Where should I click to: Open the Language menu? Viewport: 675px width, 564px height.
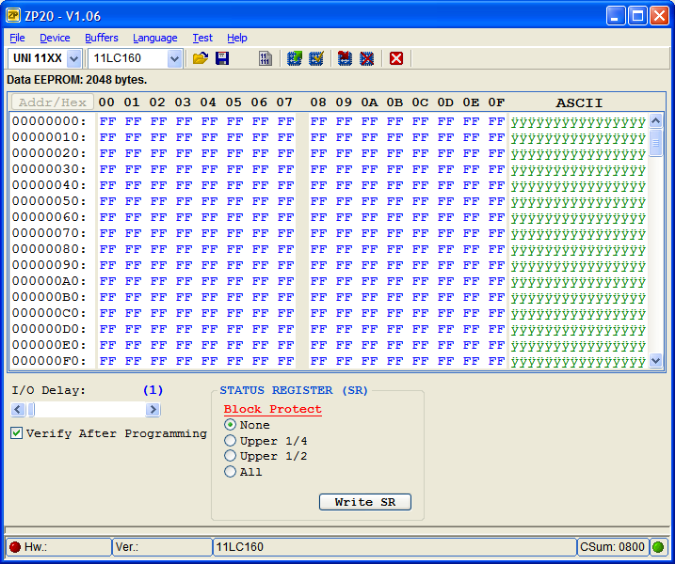(x=155, y=38)
